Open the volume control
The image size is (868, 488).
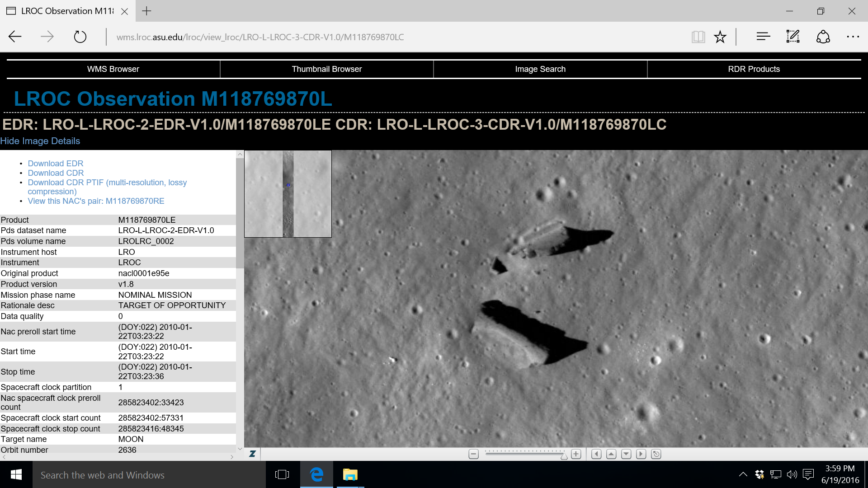(x=792, y=474)
